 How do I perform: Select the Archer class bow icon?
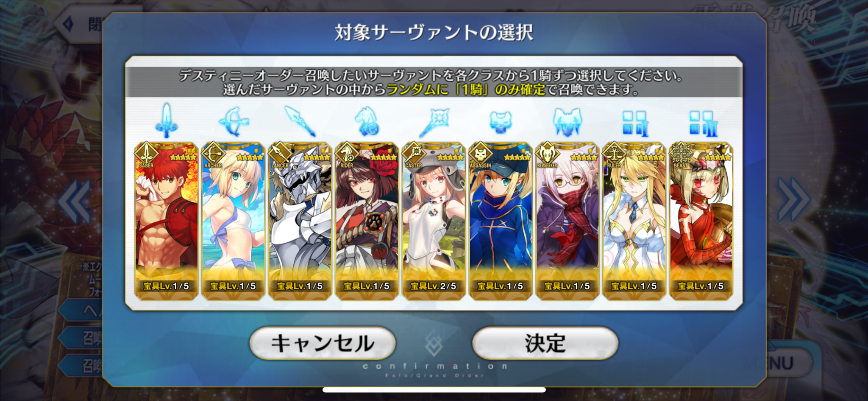click(233, 121)
